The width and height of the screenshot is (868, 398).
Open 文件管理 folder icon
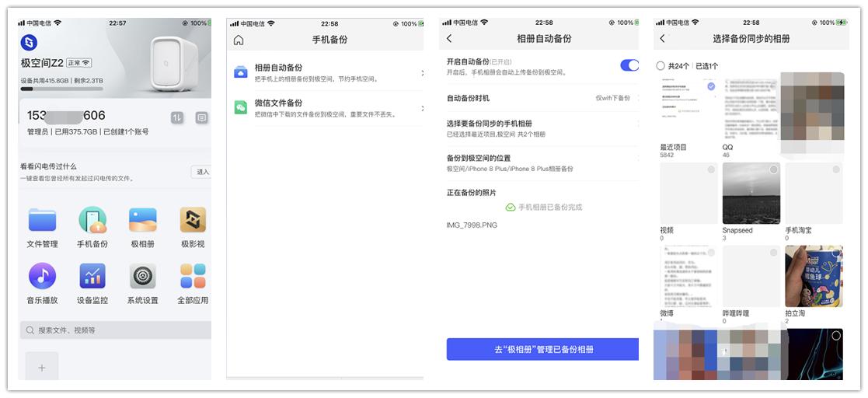(x=42, y=221)
